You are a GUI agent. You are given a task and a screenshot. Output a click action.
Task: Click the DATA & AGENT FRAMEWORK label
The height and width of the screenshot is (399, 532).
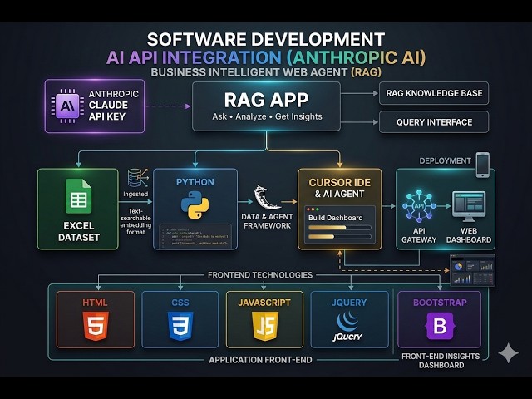coord(267,221)
